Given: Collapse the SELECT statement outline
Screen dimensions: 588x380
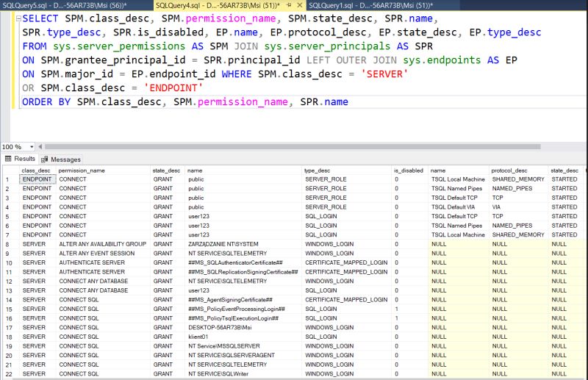Looking at the screenshot, I should 18,19.
